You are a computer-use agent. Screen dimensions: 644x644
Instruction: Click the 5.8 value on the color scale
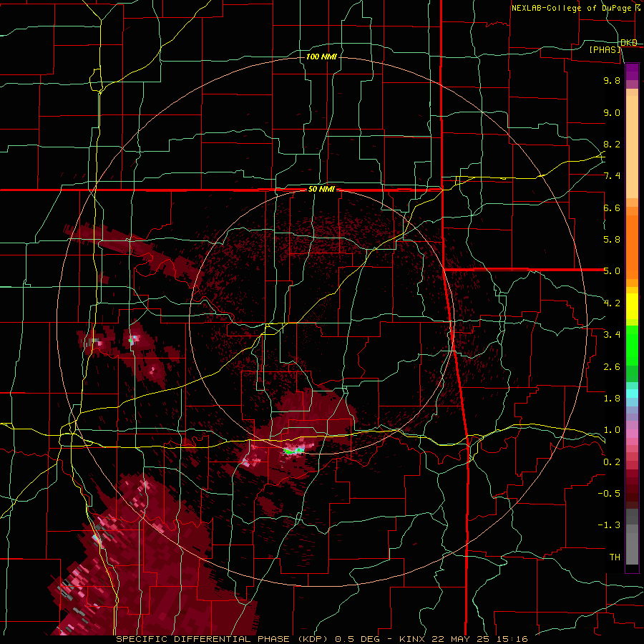(612, 240)
